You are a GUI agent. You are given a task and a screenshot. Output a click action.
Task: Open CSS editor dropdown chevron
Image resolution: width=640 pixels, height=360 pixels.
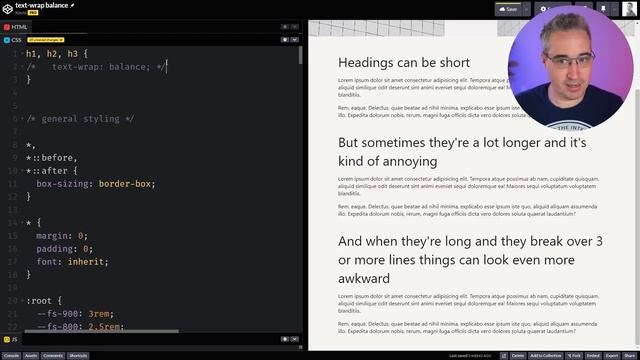coord(295,40)
